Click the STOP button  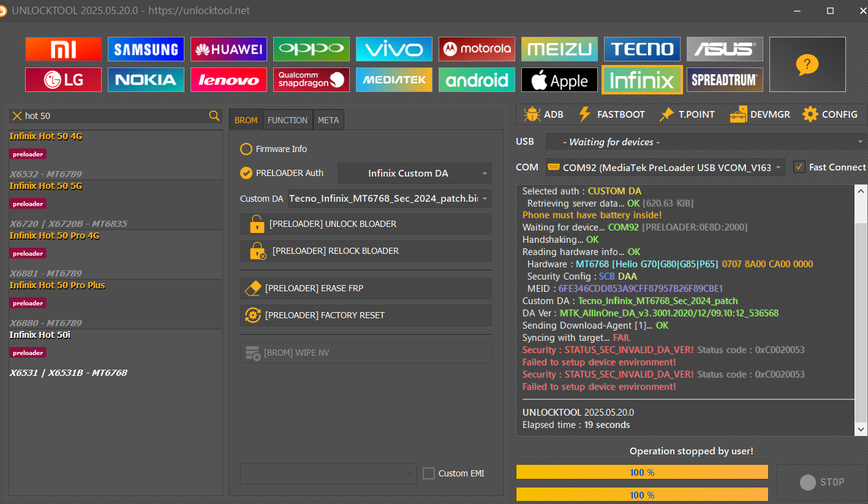coord(822,482)
